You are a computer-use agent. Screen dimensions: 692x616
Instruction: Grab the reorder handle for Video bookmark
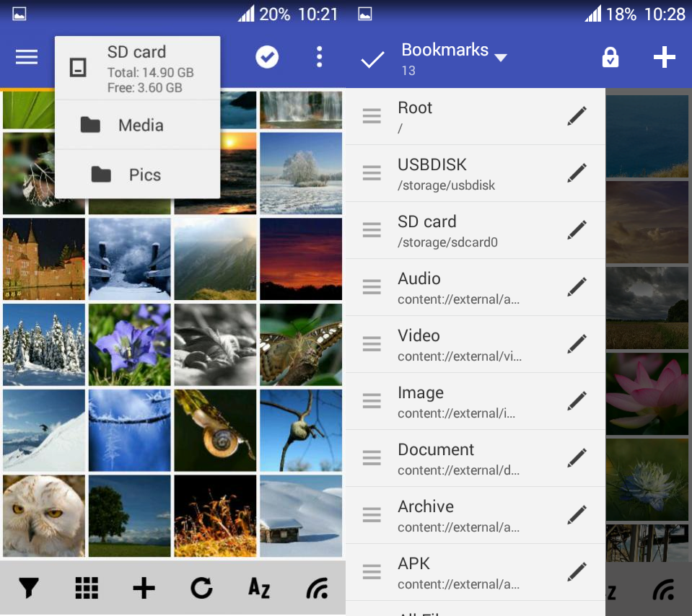372,344
